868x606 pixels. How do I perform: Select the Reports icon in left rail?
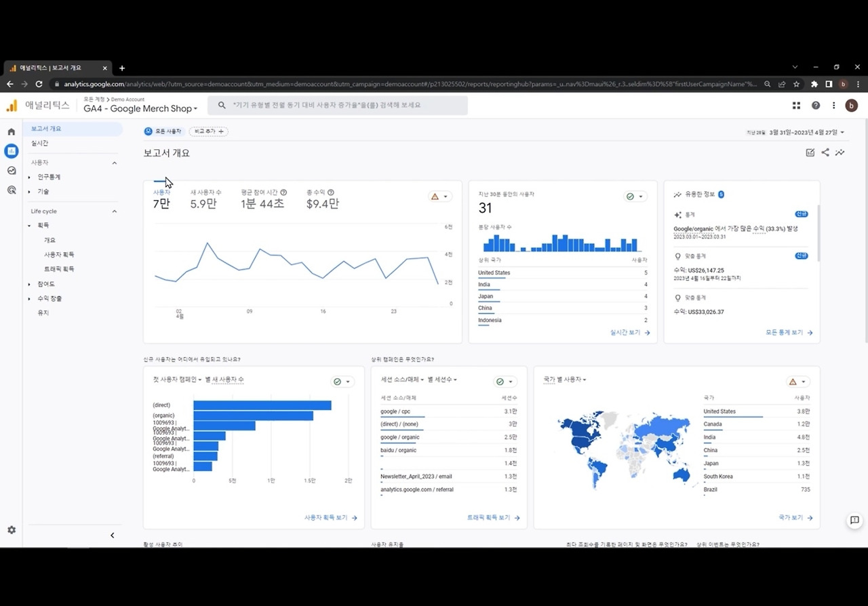pos(12,151)
